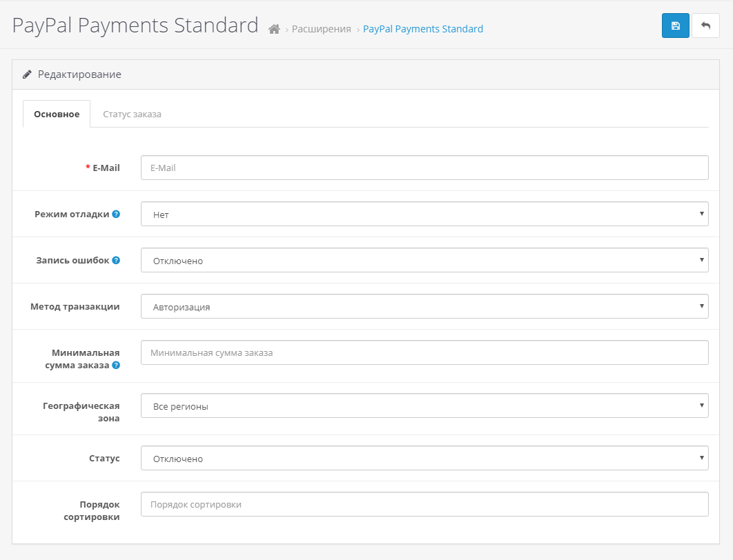Open the Запись ошибок dropdown
733x560 pixels.
tap(424, 260)
